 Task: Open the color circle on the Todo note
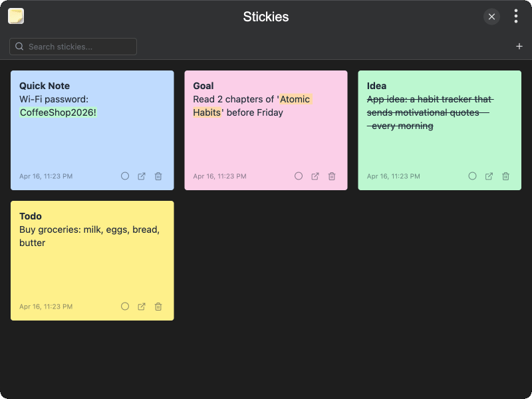(x=125, y=307)
